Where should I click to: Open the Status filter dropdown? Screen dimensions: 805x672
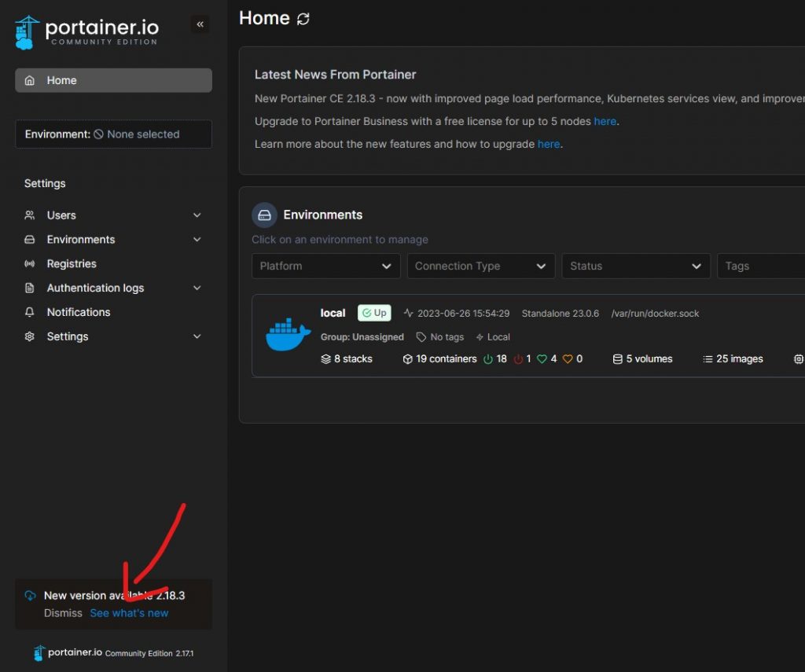click(x=635, y=266)
